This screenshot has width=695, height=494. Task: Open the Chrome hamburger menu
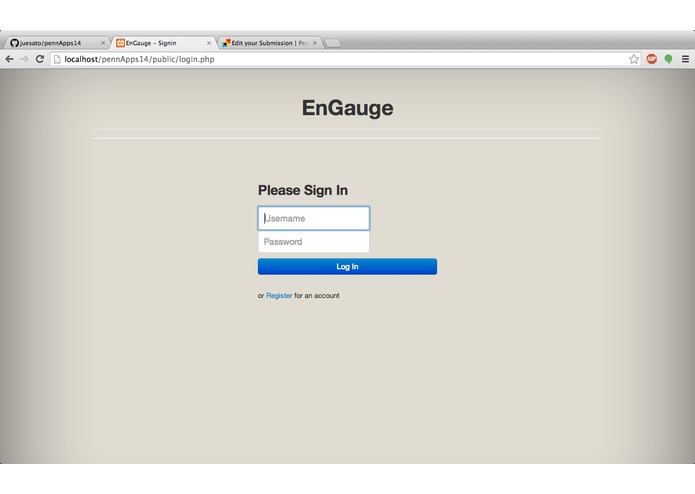click(x=685, y=59)
